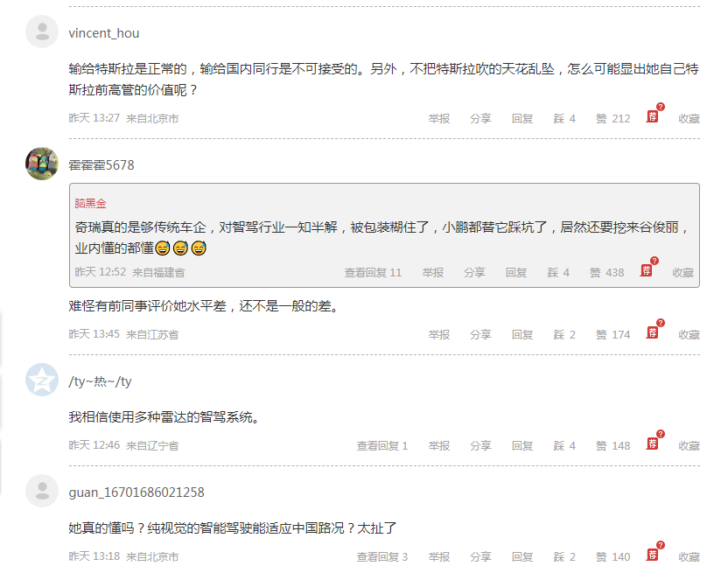Click the 荐 recommend icon on 霍霍霍5678's comment
The image size is (728, 566).
(653, 332)
